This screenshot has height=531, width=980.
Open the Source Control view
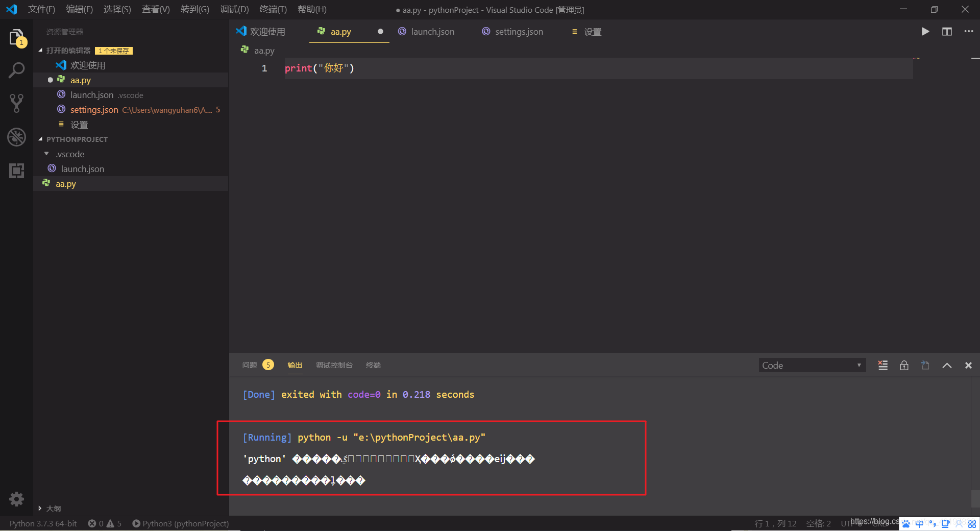[x=17, y=103]
